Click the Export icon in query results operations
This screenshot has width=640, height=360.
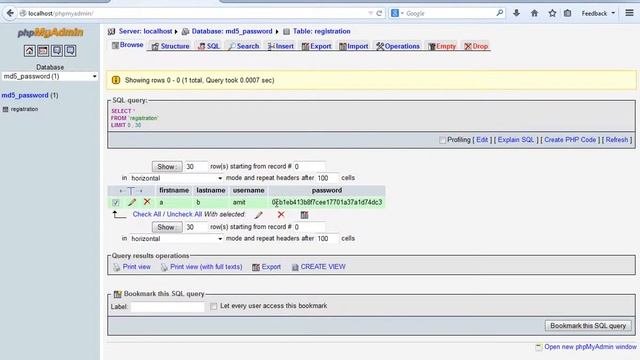(x=256, y=267)
